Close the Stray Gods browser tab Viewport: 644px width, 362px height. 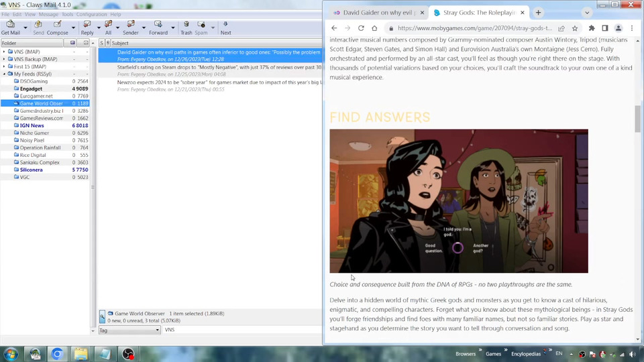point(523,13)
